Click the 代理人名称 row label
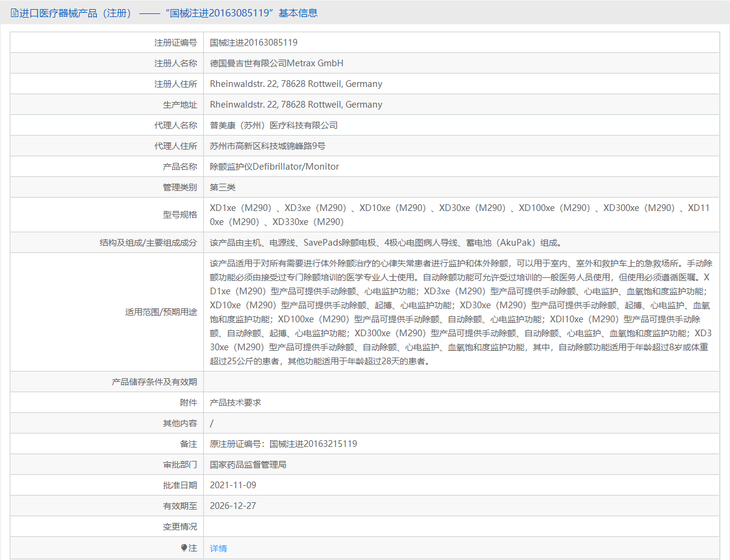730x560 pixels. (176, 125)
